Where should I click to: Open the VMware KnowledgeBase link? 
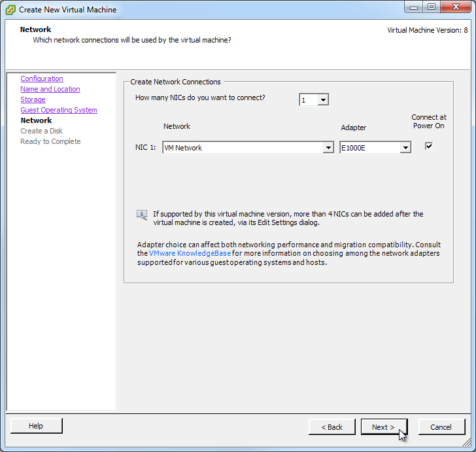[190, 253]
